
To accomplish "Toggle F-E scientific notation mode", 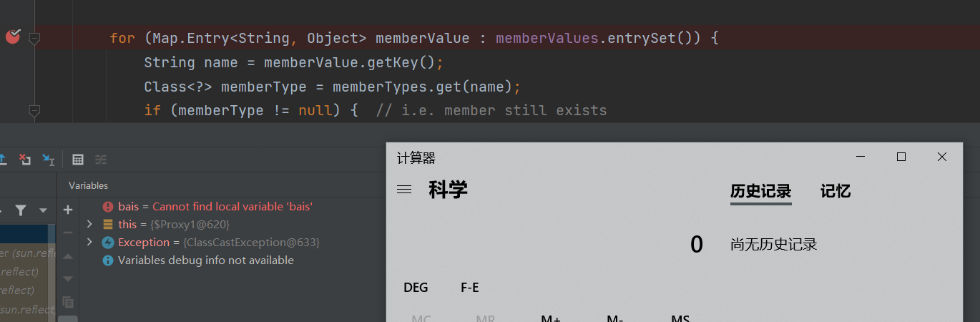I will [469, 288].
